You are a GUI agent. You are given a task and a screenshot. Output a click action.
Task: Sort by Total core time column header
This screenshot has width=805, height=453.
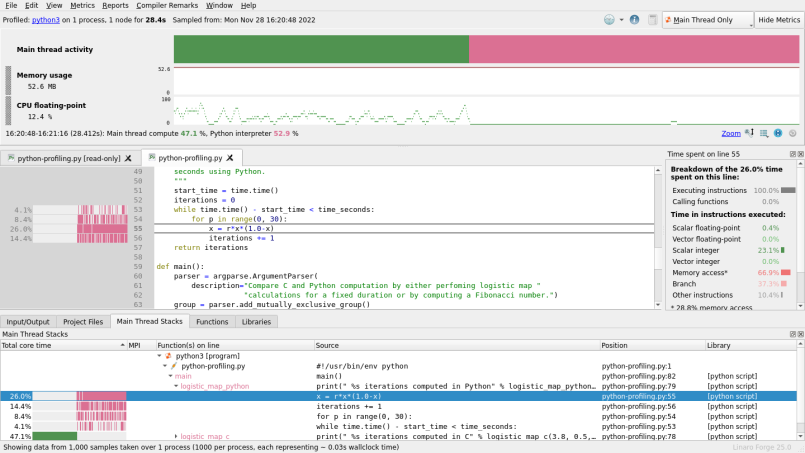pyautogui.click(x=63, y=345)
